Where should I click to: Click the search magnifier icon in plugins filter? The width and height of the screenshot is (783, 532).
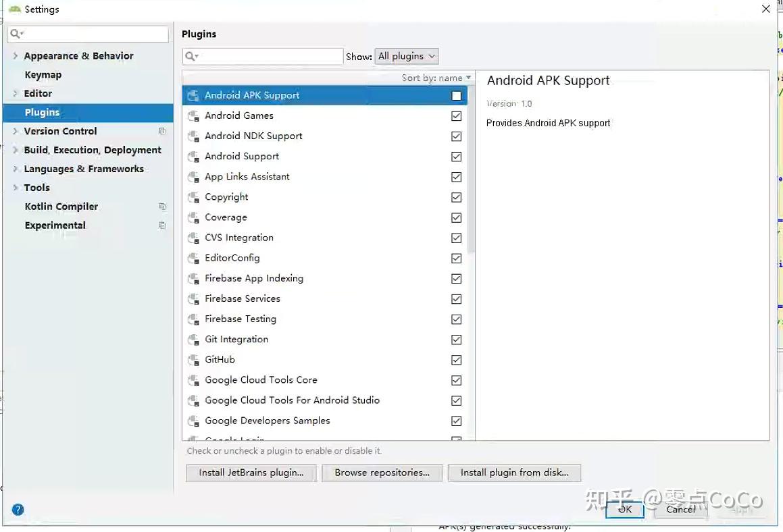point(192,57)
